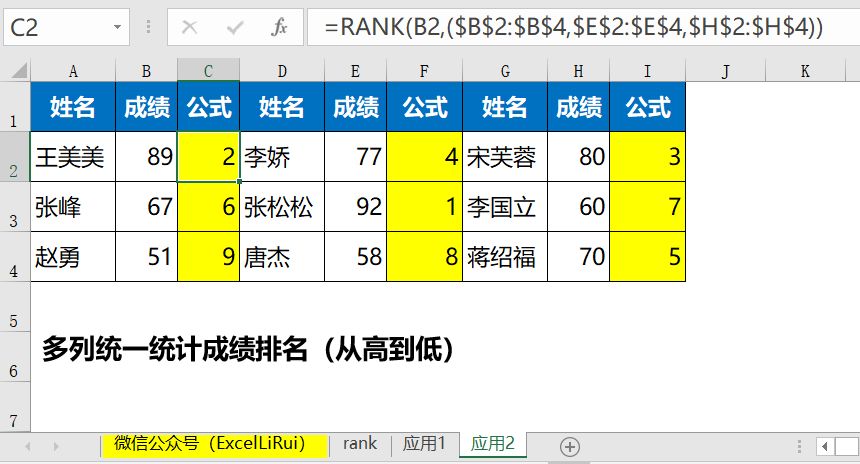Click cell containing 李国立
This screenshot has width=860, height=464.
click(505, 207)
